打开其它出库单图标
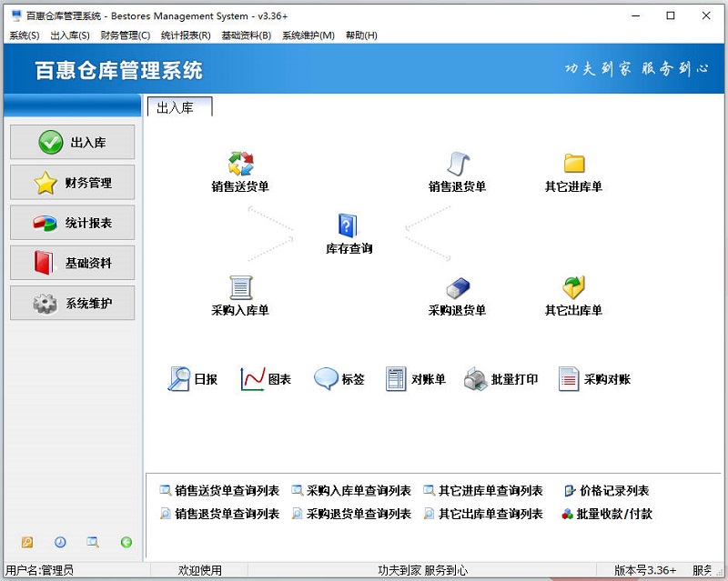 tap(572, 296)
